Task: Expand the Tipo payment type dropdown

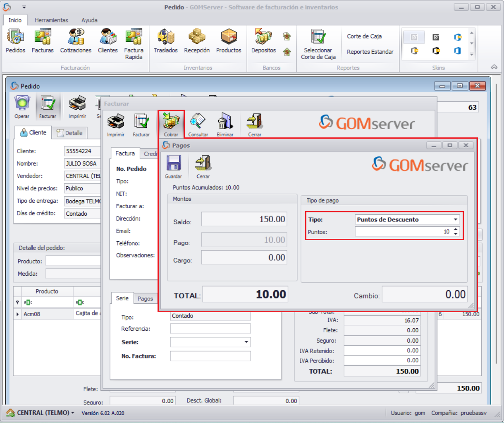Action: pos(455,220)
